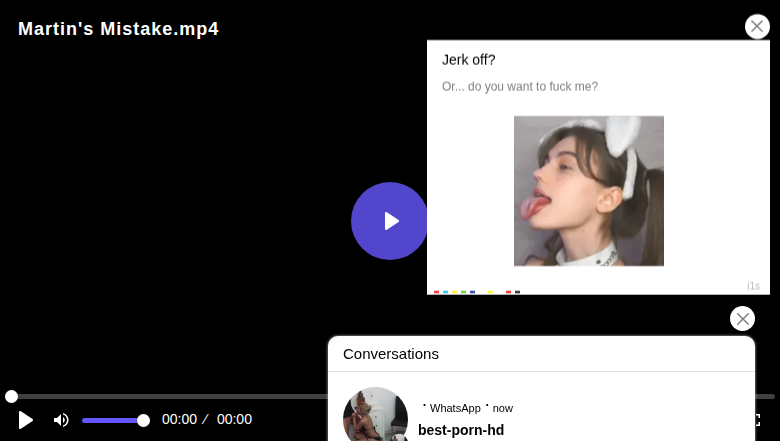The image size is (780, 441).
Task: Click the colored dots row in ad
Action: (x=477, y=292)
